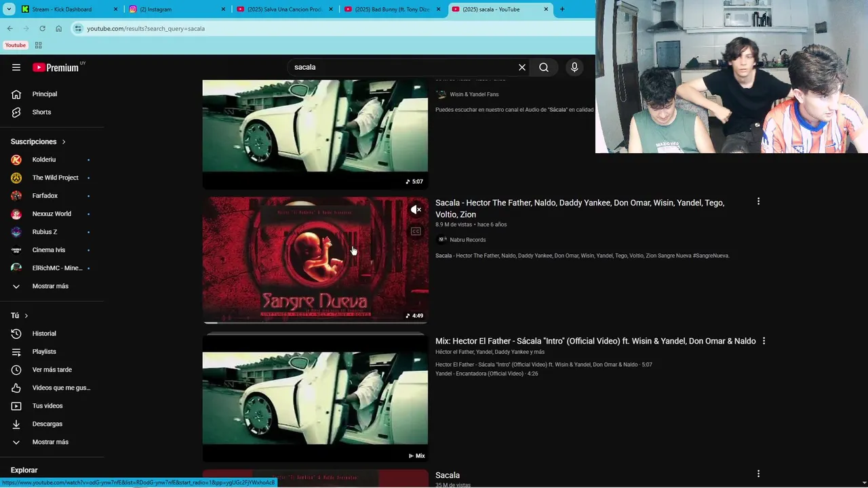Screen dimensions: 868x488
Task: Start voice search with the microphone
Action: (x=574, y=67)
